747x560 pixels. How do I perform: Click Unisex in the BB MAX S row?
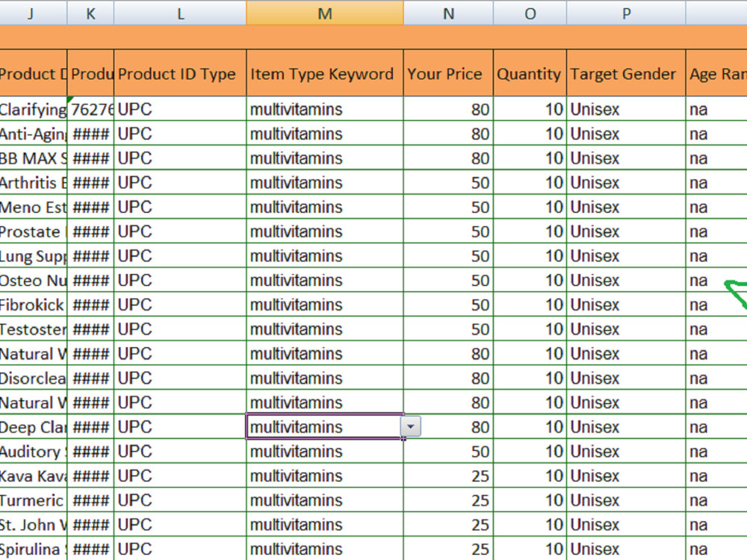(627, 158)
